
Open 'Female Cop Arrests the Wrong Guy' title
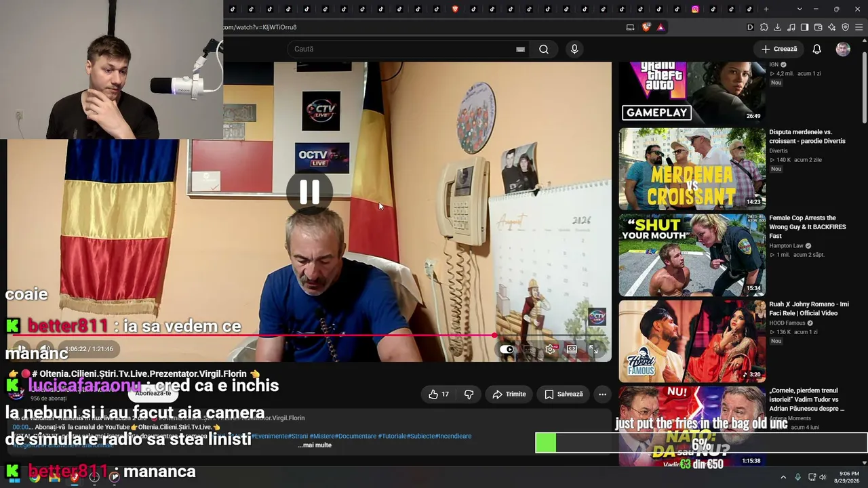808,227
